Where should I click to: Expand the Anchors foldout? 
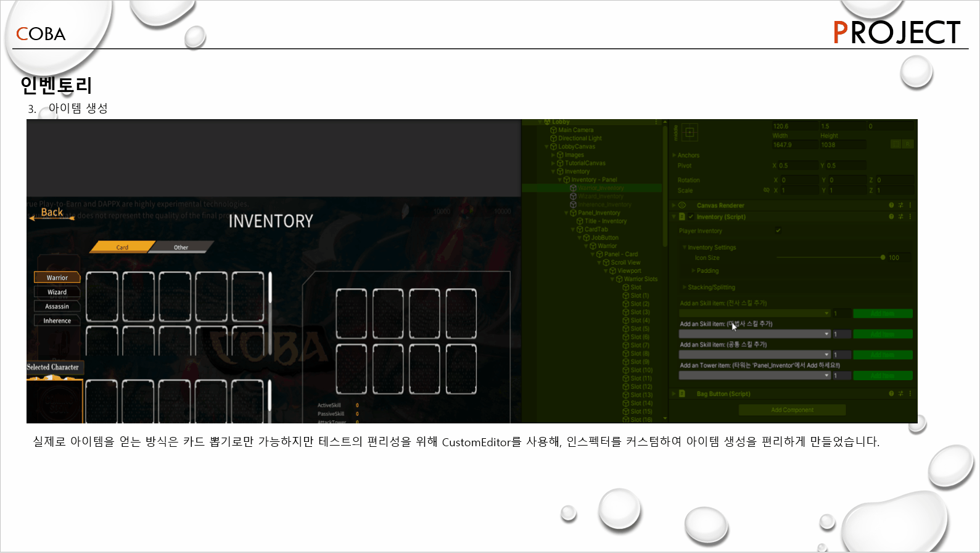click(x=674, y=156)
